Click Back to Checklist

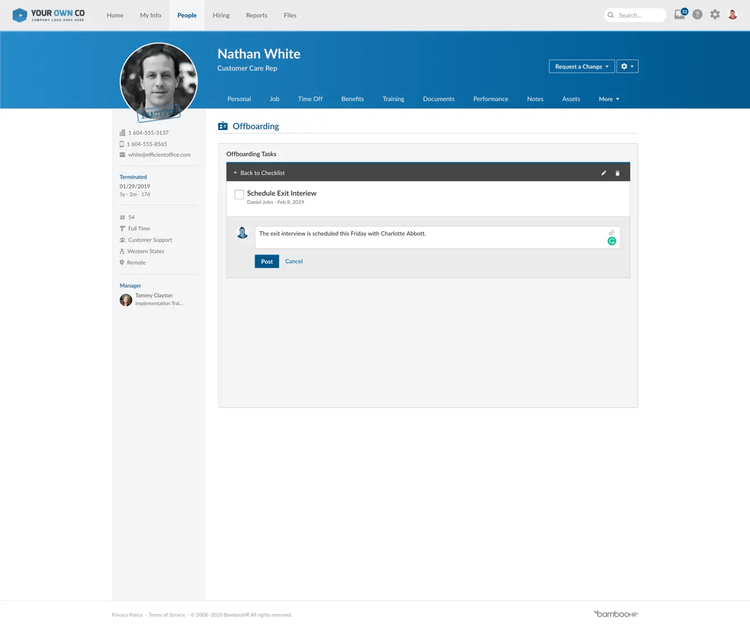(259, 173)
